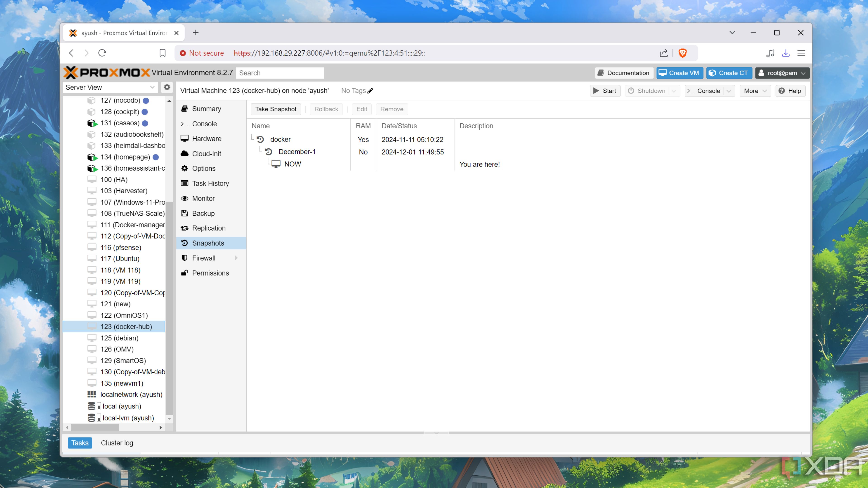Click the Not secure warning icon

(183, 53)
